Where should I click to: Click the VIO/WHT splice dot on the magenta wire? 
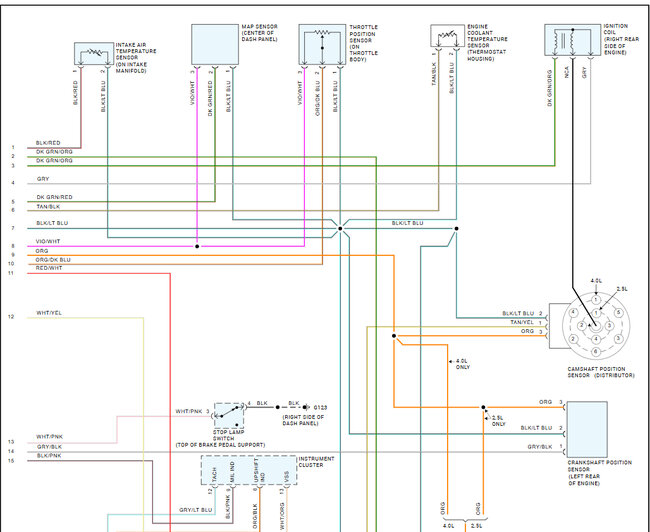(197, 246)
